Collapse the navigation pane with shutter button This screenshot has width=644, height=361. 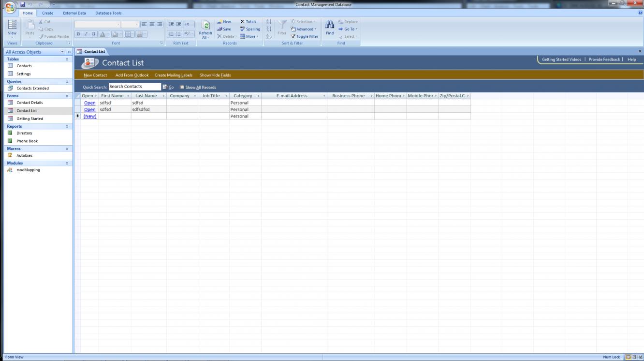(69, 52)
